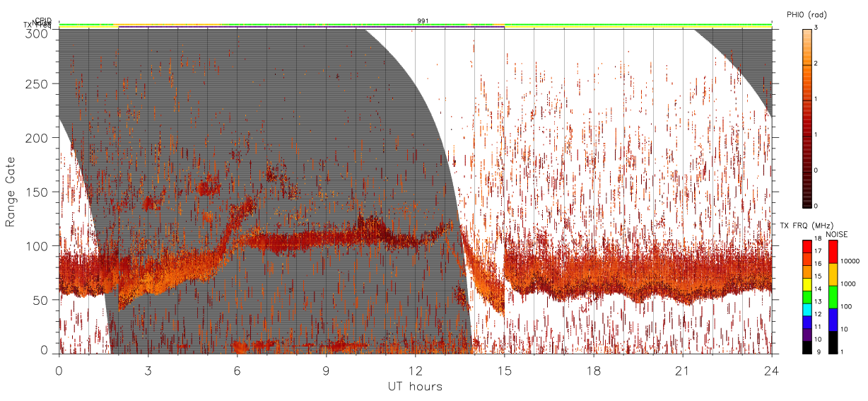868x401 pixels.
Task: Click the "NOISE" legend title
Action: coord(838,234)
